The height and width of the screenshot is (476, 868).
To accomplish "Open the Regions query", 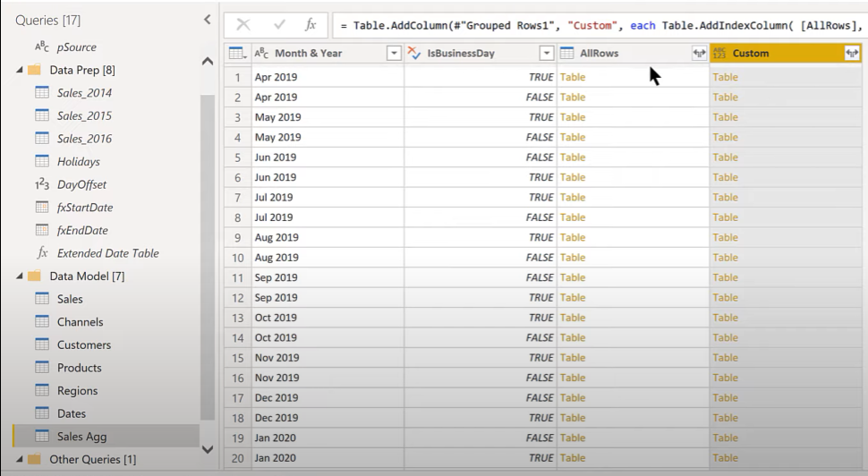I will tap(77, 391).
